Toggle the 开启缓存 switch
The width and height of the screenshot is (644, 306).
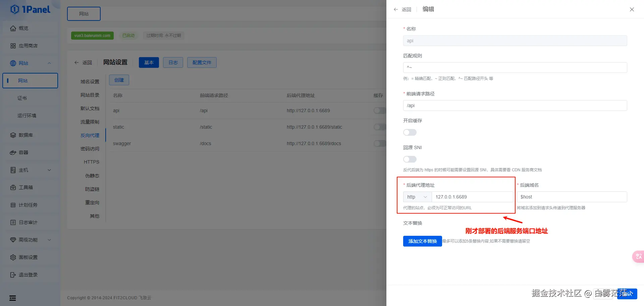point(410,132)
